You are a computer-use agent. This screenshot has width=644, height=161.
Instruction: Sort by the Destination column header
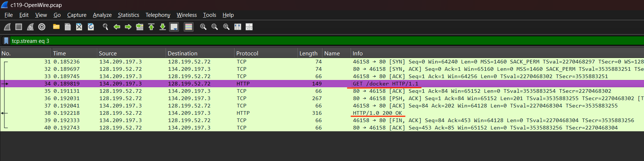[x=200, y=53]
